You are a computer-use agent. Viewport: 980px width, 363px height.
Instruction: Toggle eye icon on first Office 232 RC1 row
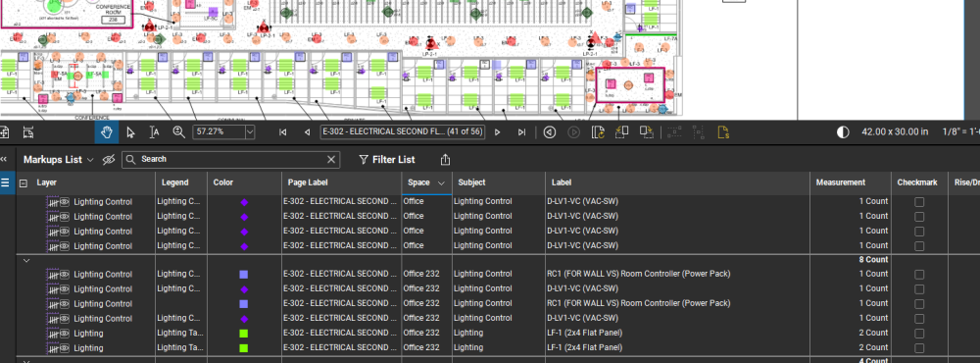(65, 274)
